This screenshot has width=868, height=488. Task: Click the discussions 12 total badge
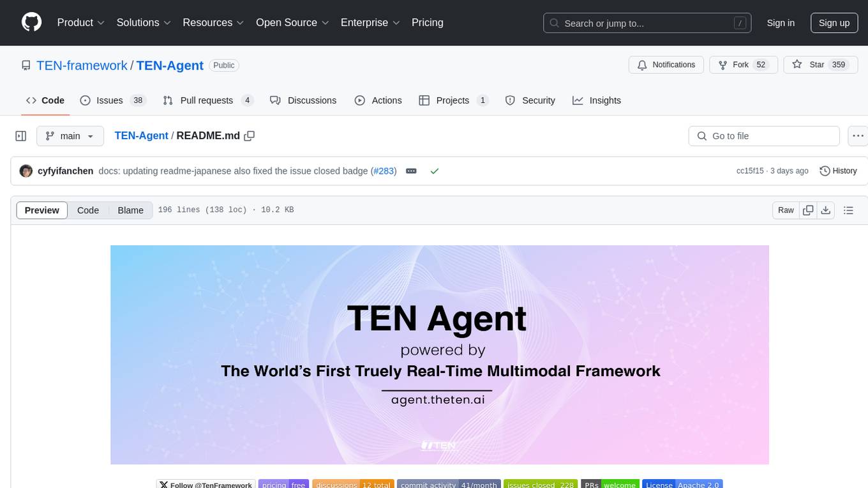tap(353, 485)
